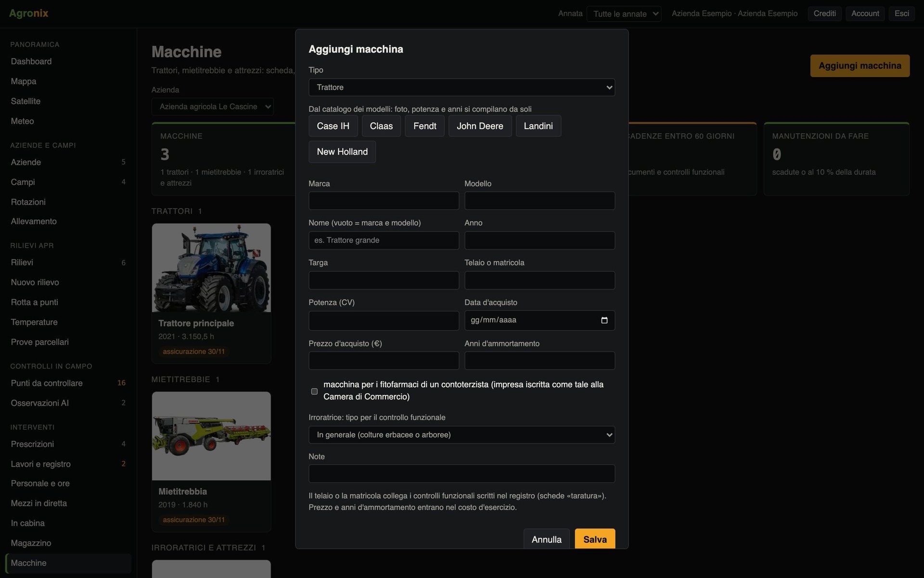Open the Annata dropdown in the header
924x578 pixels.
[x=624, y=13]
